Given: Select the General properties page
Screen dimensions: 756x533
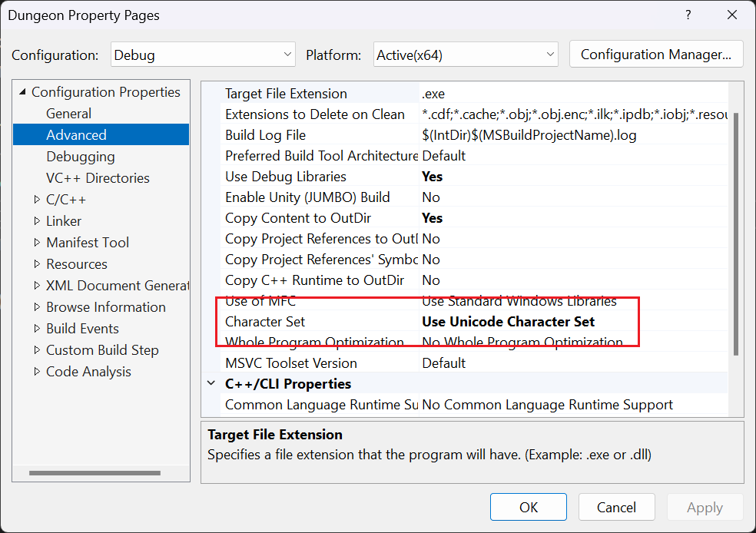Looking at the screenshot, I should point(68,114).
